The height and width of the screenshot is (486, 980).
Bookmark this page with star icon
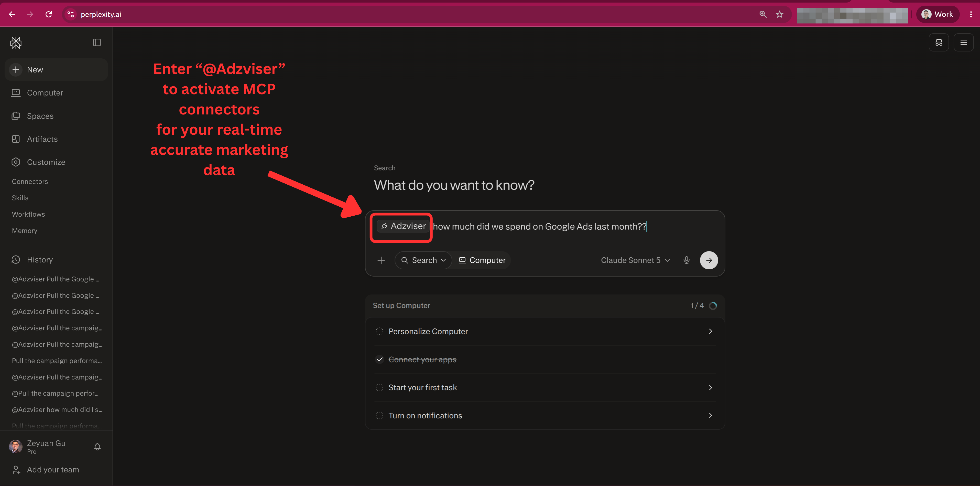(x=779, y=14)
